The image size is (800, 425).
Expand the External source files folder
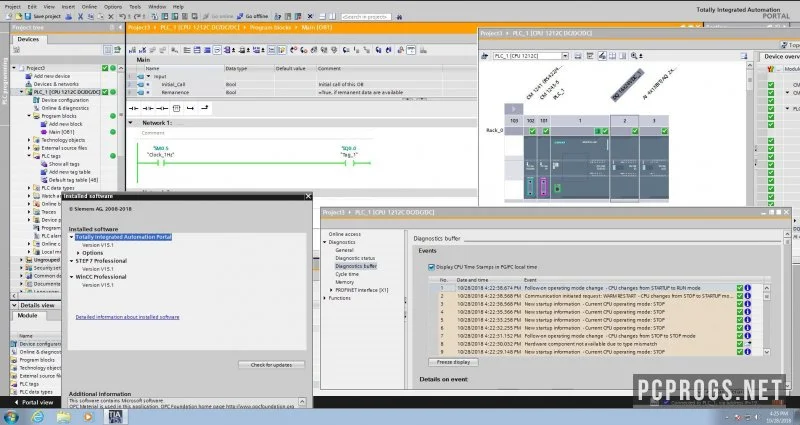(x=29, y=148)
